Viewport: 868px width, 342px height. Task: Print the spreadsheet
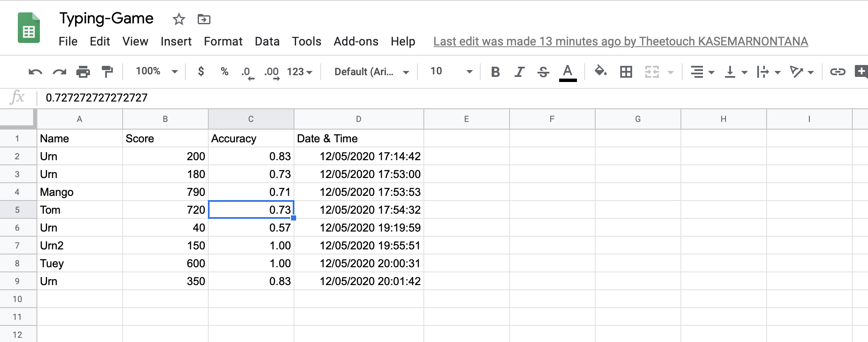(x=83, y=72)
